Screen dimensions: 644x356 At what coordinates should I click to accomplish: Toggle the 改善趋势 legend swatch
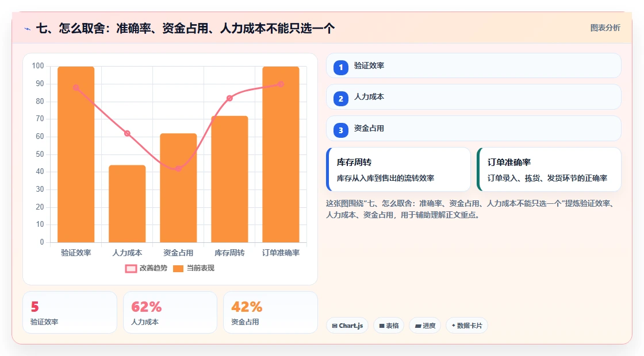pyautogui.click(x=131, y=269)
